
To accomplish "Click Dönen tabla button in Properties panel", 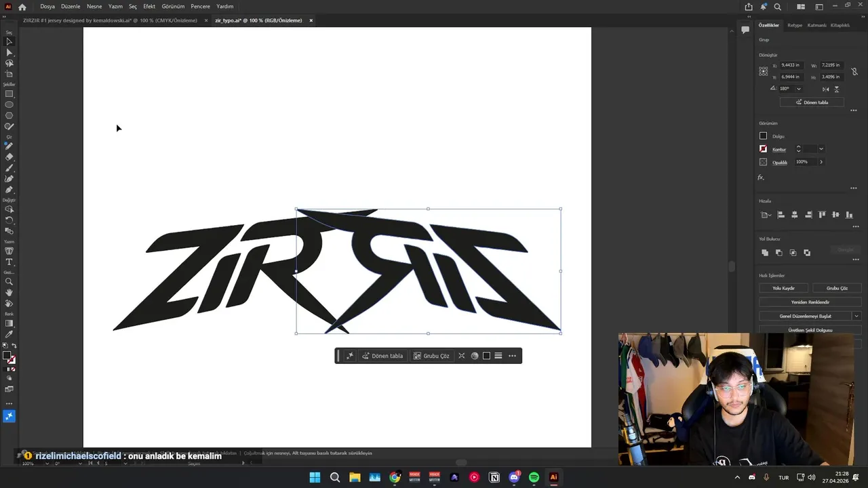I will click(x=812, y=102).
